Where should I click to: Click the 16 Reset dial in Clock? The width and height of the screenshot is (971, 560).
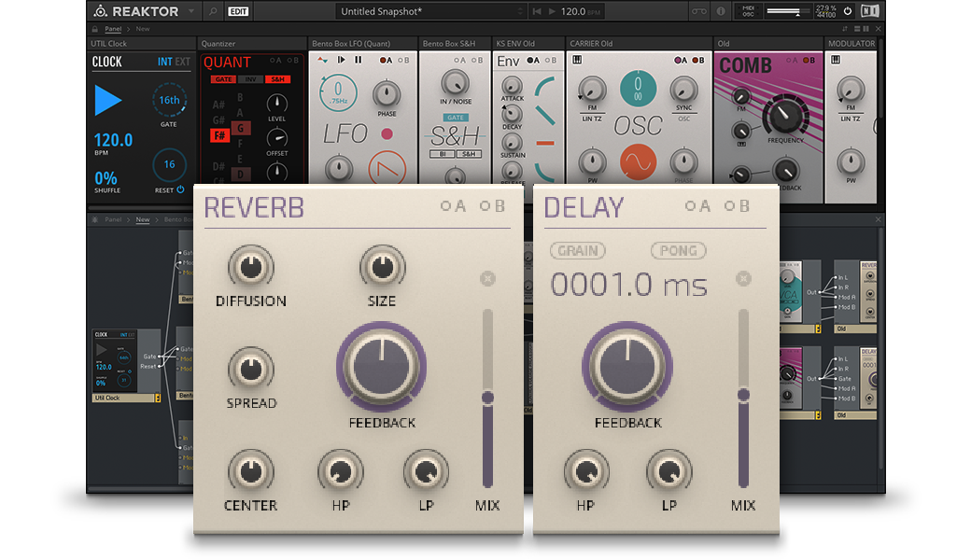[169, 164]
